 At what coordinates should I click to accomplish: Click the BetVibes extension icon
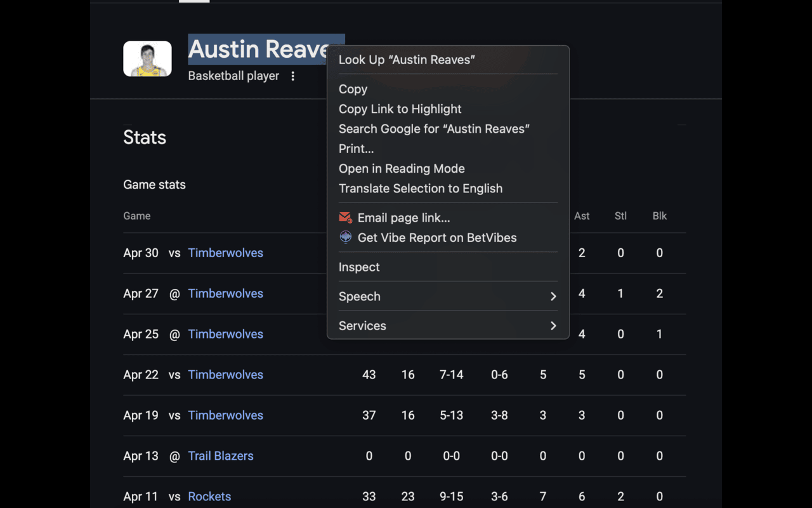345,237
